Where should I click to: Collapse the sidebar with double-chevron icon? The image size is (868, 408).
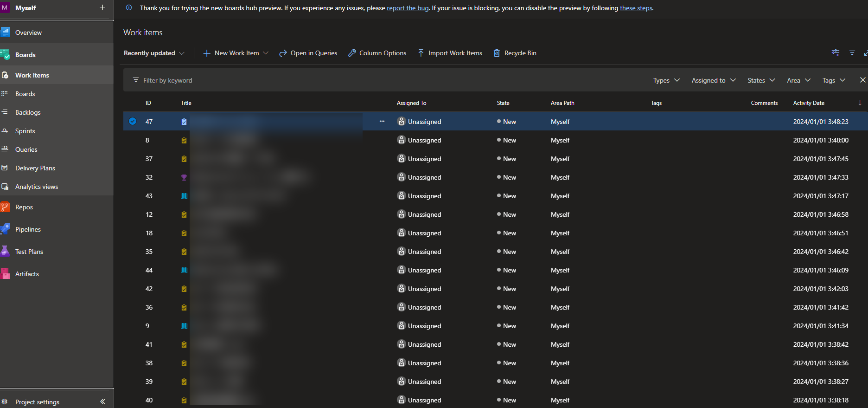pyautogui.click(x=102, y=402)
